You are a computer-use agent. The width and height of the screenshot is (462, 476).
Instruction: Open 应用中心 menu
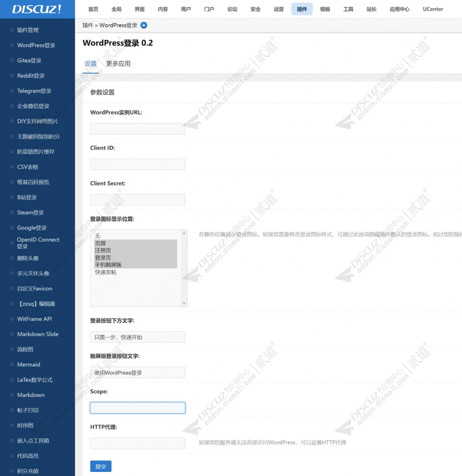pyautogui.click(x=400, y=9)
